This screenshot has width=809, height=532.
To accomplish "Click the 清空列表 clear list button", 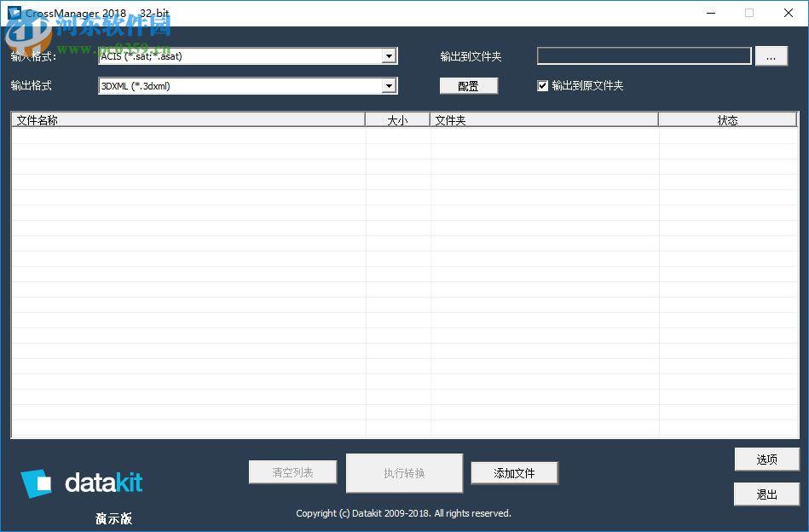I will click(292, 471).
